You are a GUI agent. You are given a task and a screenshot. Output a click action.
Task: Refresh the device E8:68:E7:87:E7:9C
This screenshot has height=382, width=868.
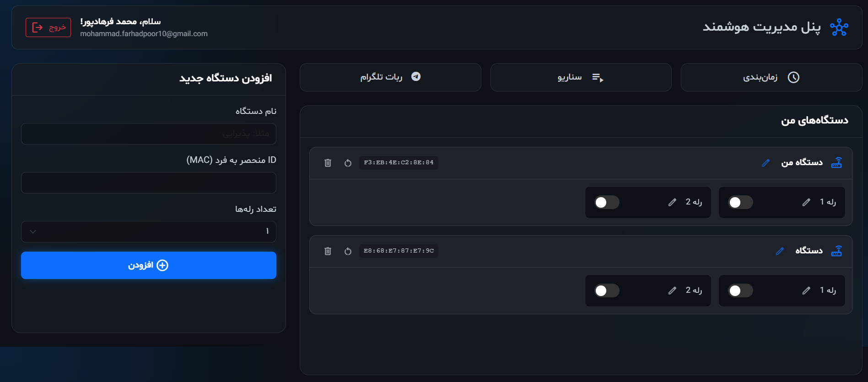coord(348,251)
